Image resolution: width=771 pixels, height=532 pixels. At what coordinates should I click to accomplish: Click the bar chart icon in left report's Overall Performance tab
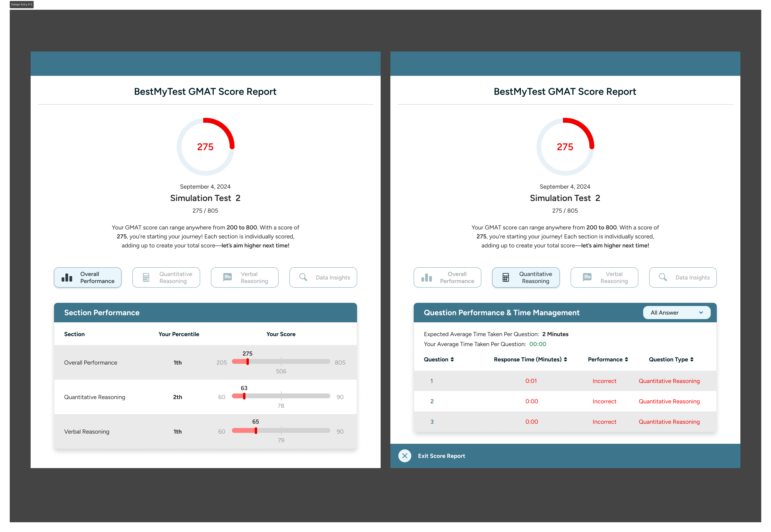pyautogui.click(x=67, y=278)
